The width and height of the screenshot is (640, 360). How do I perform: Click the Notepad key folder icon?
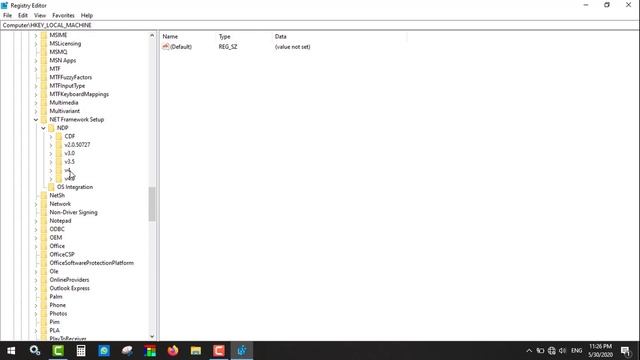click(x=44, y=221)
